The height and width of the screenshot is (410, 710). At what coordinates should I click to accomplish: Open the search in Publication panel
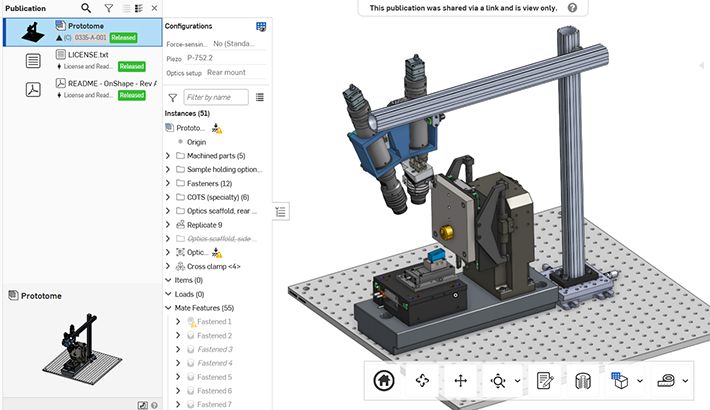point(86,8)
